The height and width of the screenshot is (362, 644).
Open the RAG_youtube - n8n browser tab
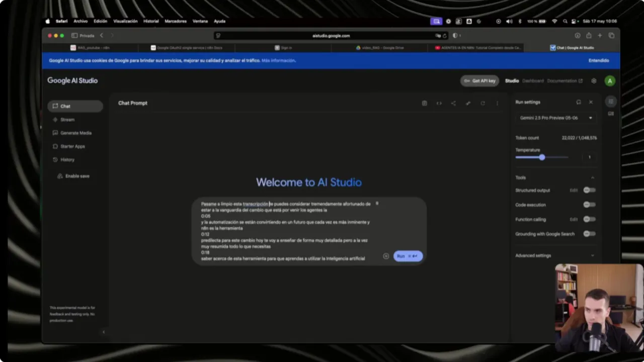click(x=90, y=48)
